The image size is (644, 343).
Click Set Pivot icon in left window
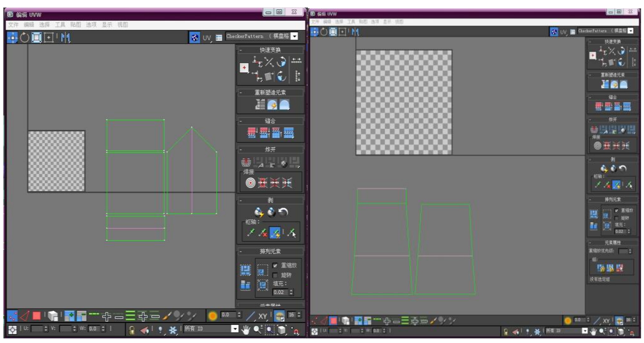[x=244, y=68]
